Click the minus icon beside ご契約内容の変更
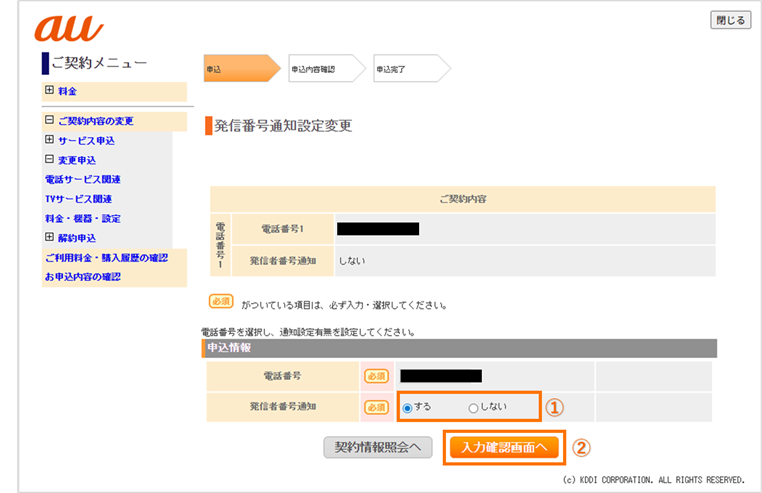This screenshot has width=762, height=493. (x=49, y=121)
